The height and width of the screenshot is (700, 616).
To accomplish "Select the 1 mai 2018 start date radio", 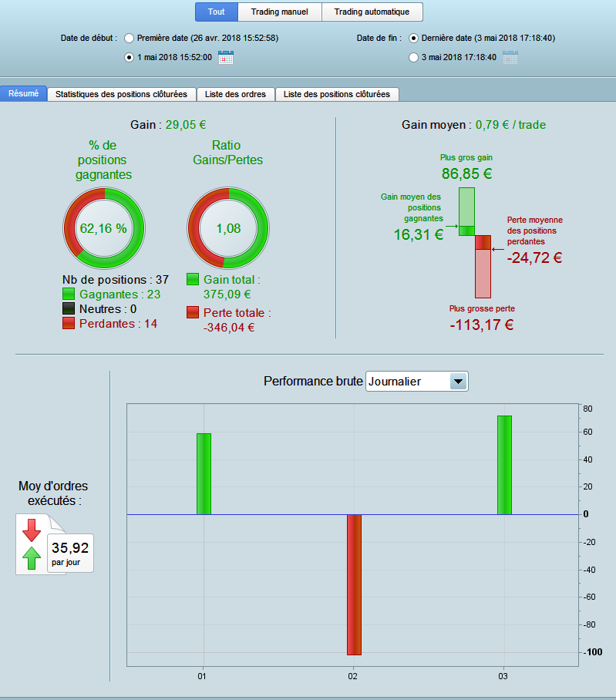I will [129, 58].
